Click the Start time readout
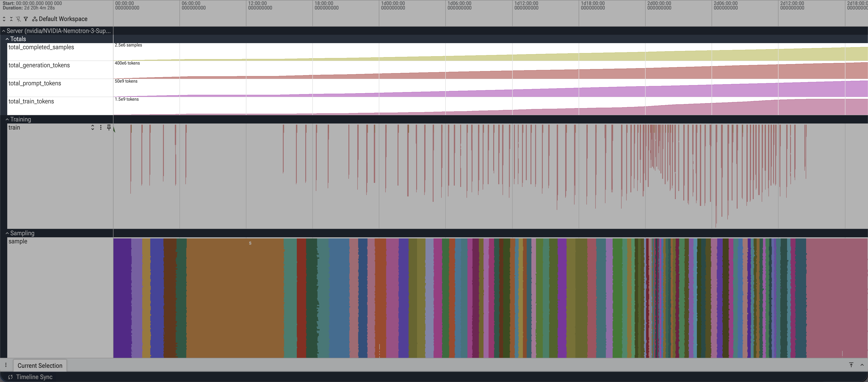Screen dimensions: 868x382 coord(32,3)
